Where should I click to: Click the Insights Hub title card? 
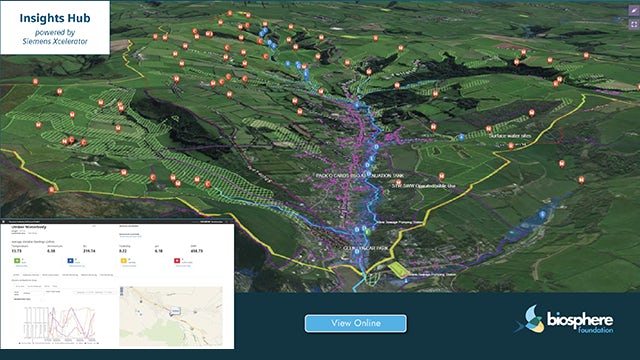[x=55, y=28]
